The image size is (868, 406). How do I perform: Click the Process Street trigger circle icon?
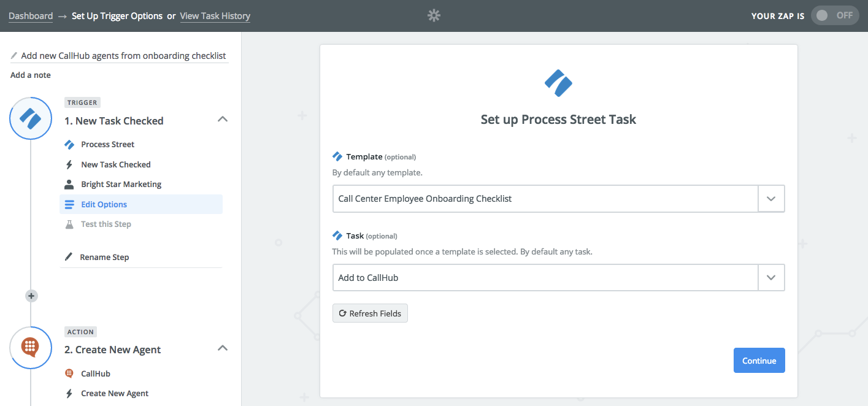(31, 118)
